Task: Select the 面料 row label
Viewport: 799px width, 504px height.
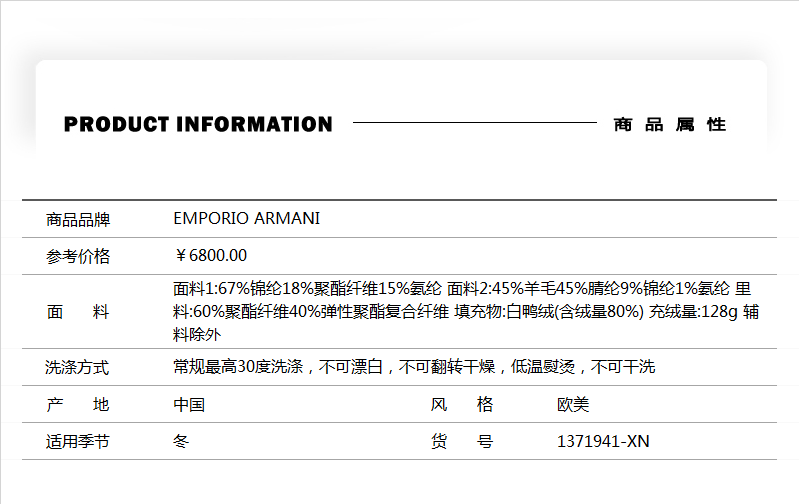Action: point(78,311)
